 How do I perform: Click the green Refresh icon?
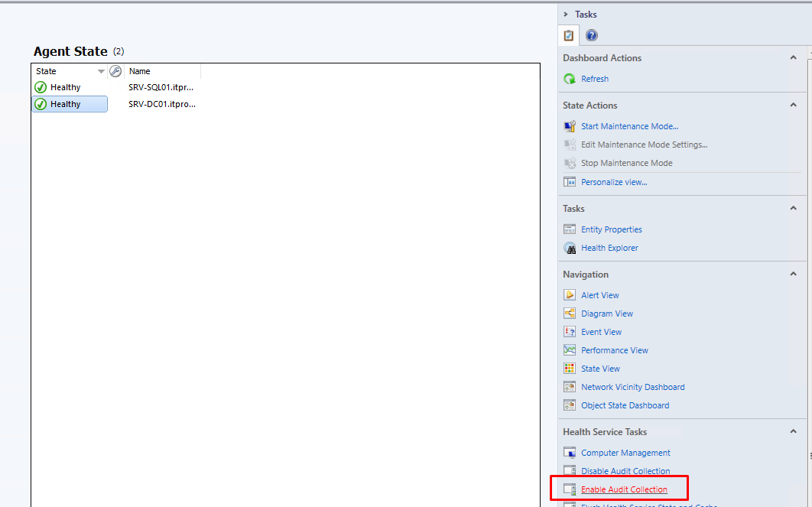[x=570, y=79]
